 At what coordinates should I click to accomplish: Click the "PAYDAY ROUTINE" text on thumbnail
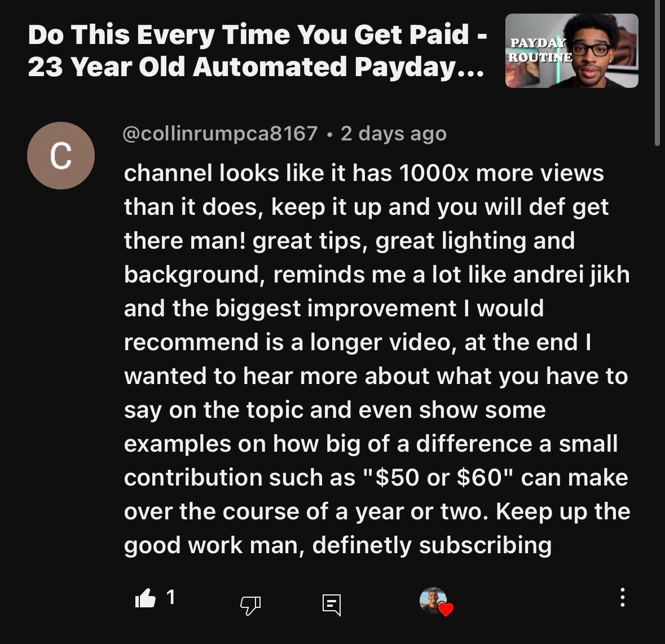coord(539,50)
